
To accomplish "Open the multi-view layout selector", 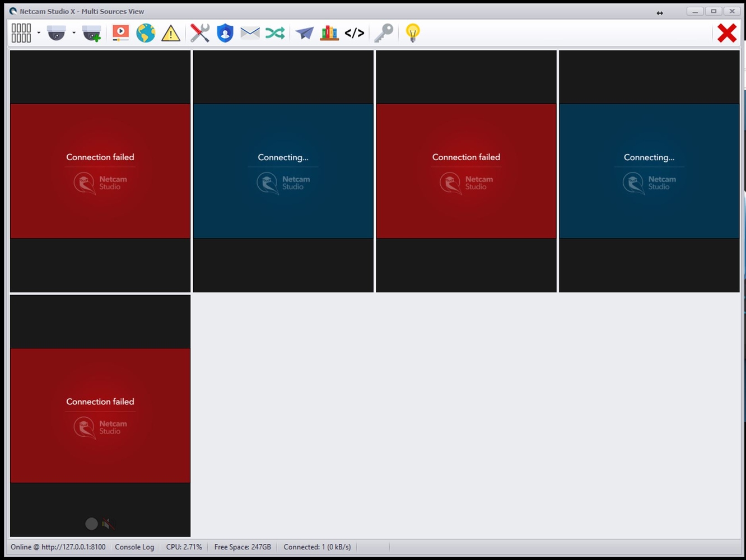I will 21,33.
